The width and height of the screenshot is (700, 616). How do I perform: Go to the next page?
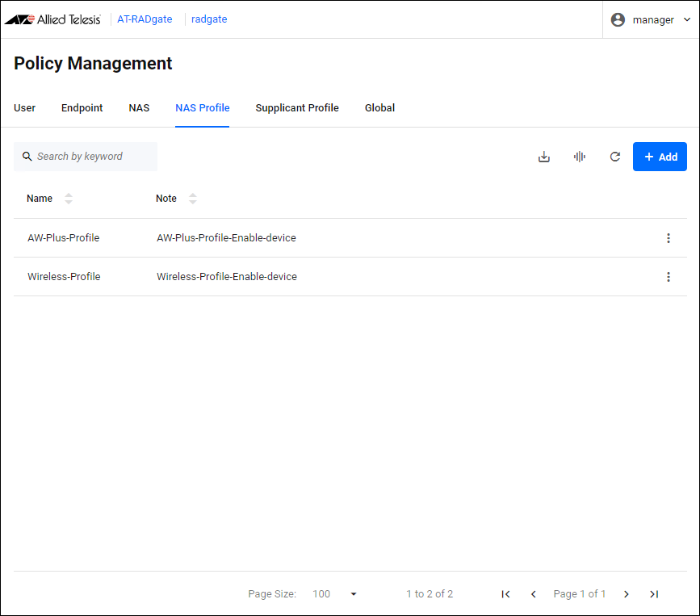click(627, 594)
